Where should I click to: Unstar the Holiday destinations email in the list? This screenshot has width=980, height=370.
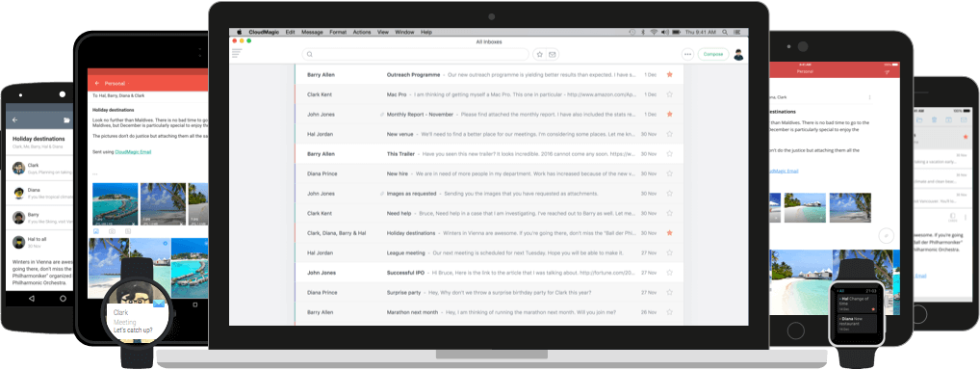click(x=669, y=233)
